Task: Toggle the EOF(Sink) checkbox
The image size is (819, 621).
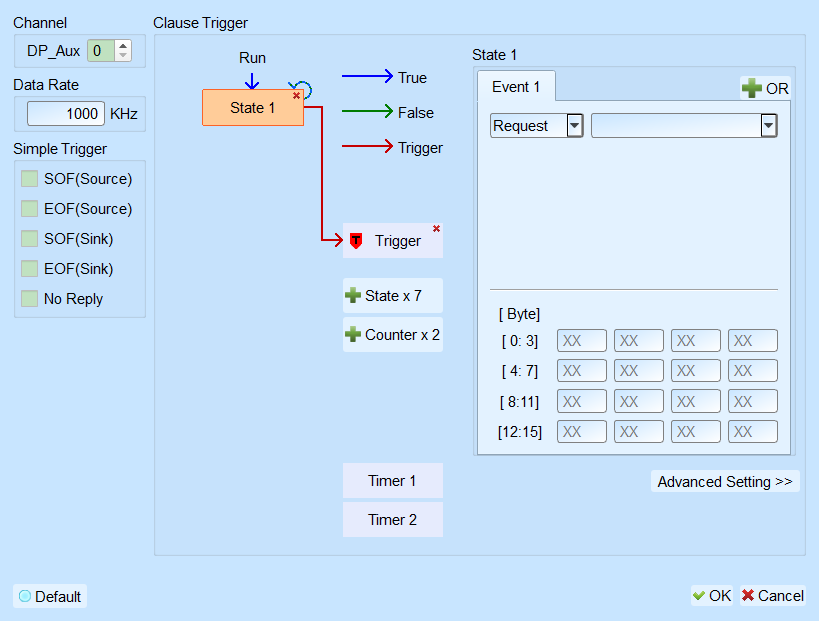Action: coord(29,268)
